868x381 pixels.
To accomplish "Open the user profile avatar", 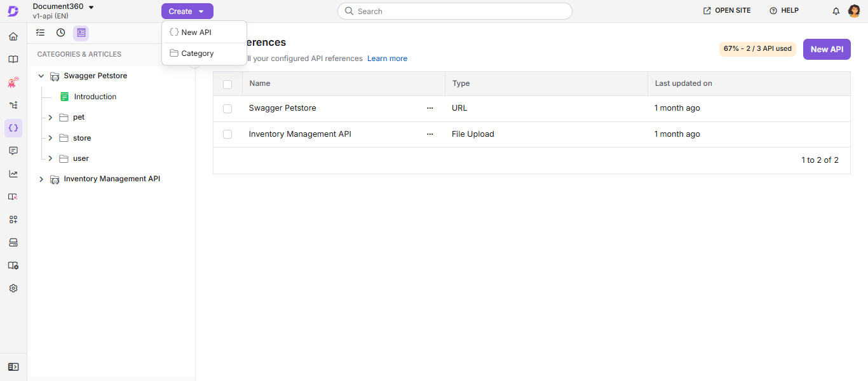I will [x=854, y=11].
